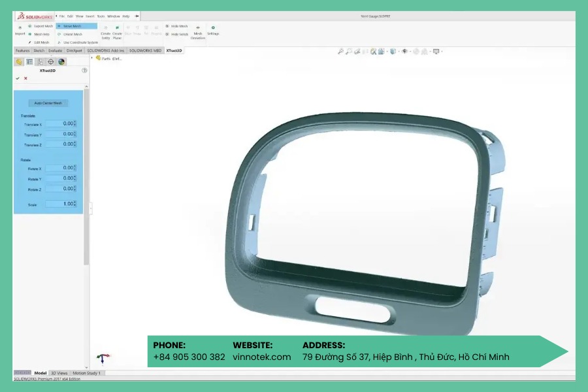The height and width of the screenshot is (392, 588).
Task: Click Zoom to Fit icon
Action: pos(340,52)
